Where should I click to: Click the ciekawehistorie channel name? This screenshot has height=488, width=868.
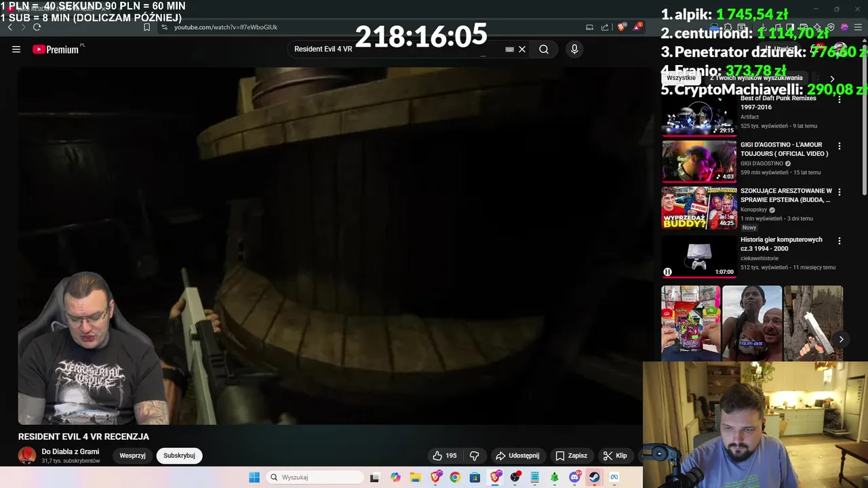[759, 258]
